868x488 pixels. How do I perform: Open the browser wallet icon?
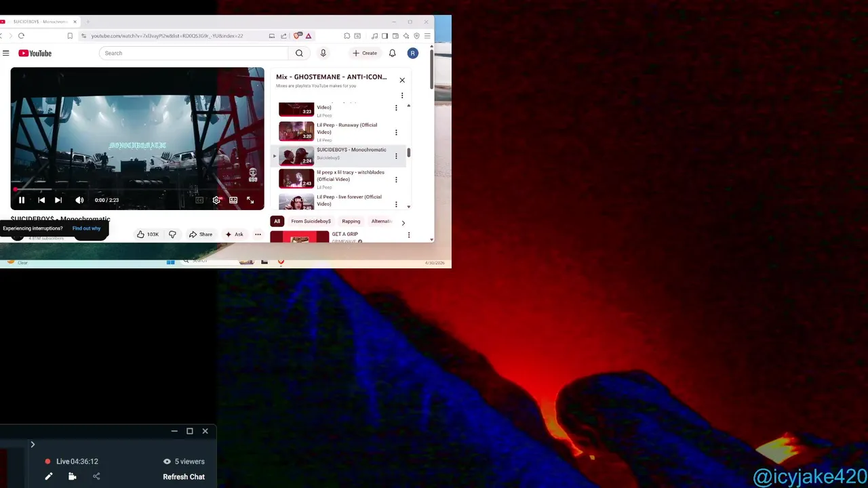(x=395, y=36)
